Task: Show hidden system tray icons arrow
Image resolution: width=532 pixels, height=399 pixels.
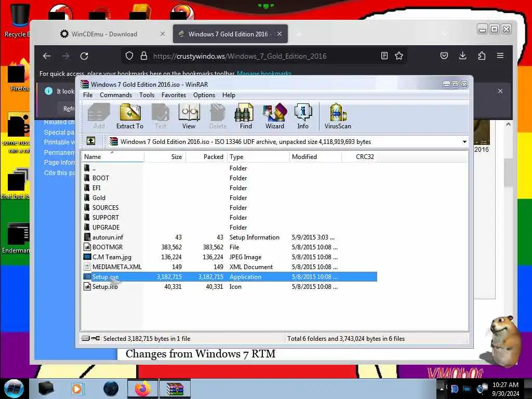Action: point(442,389)
